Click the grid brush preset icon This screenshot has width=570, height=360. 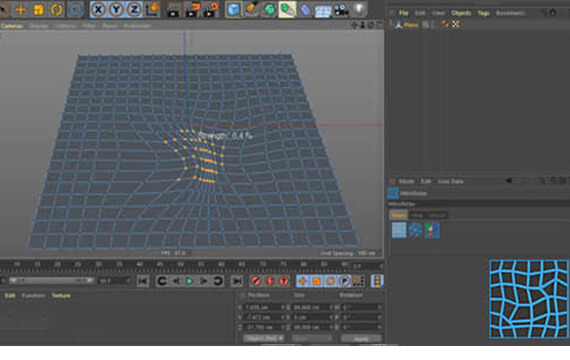(x=399, y=230)
